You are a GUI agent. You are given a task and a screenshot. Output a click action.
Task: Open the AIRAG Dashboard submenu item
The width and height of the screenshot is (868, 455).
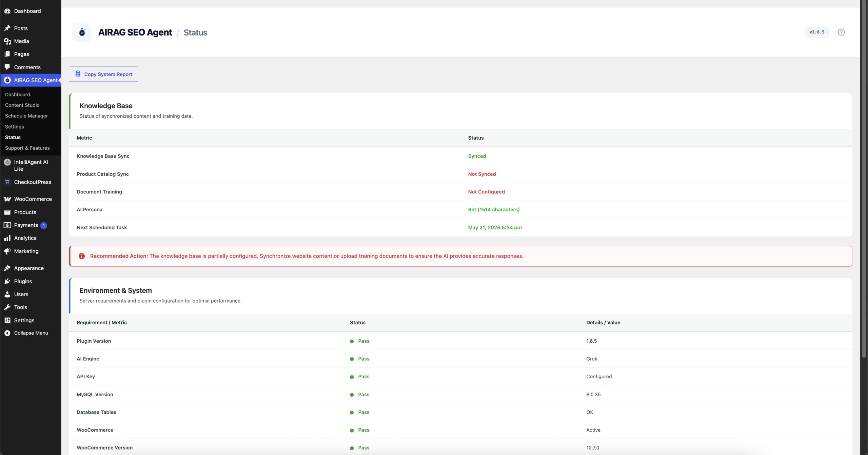point(17,95)
